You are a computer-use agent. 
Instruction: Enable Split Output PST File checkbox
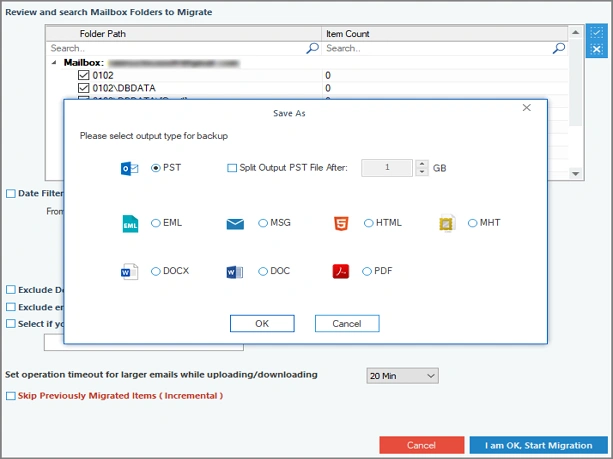click(x=233, y=168)
